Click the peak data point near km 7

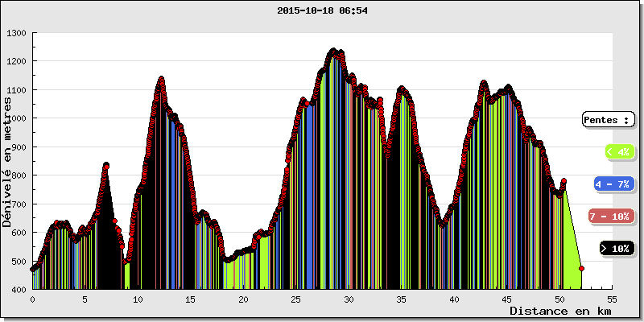point(106,165)
